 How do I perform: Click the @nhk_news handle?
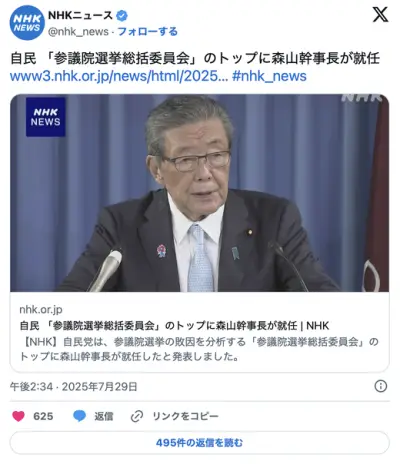[78, 32]
